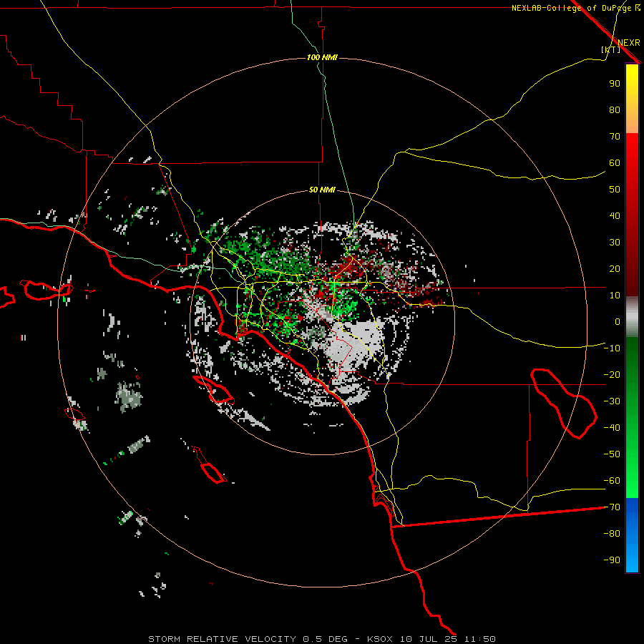Click the 80 value on velocity scale

[615, 110]
